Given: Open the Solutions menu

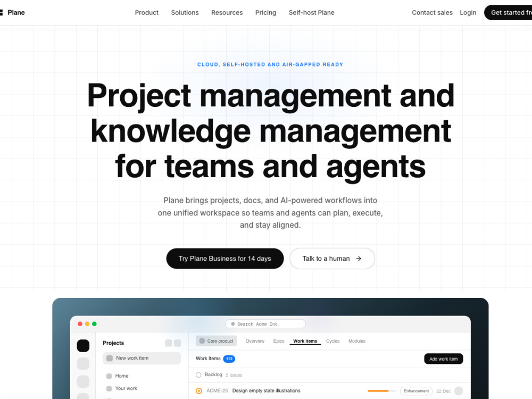Looking at the screenshot, I should pos(185,13).
